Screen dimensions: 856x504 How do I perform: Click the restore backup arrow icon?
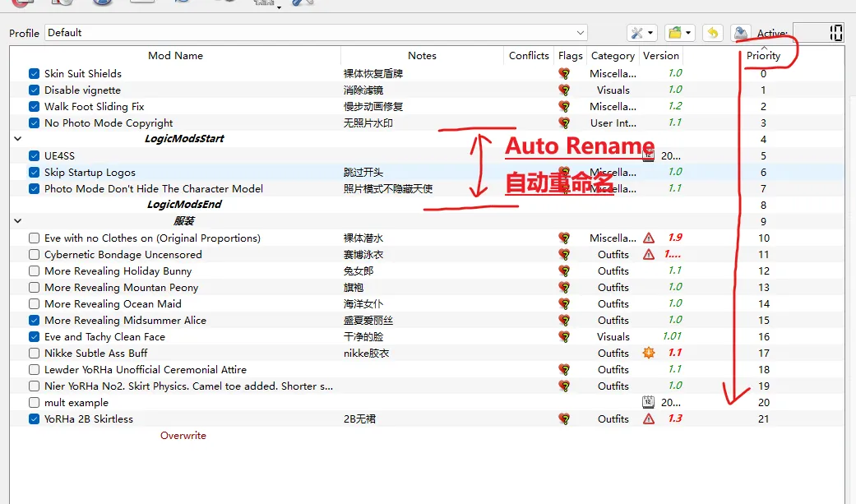pos(712,33)
